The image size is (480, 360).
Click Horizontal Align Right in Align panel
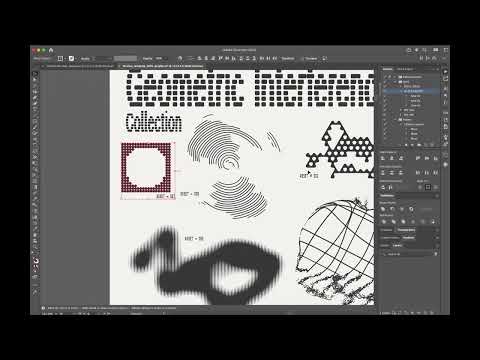(x=401, y=158)
